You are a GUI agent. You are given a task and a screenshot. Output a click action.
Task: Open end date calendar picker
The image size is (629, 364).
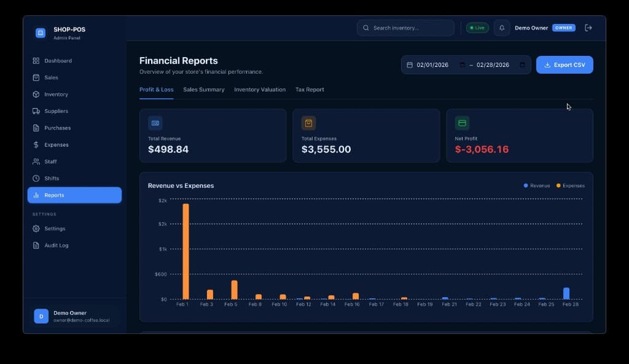(522, 65)
